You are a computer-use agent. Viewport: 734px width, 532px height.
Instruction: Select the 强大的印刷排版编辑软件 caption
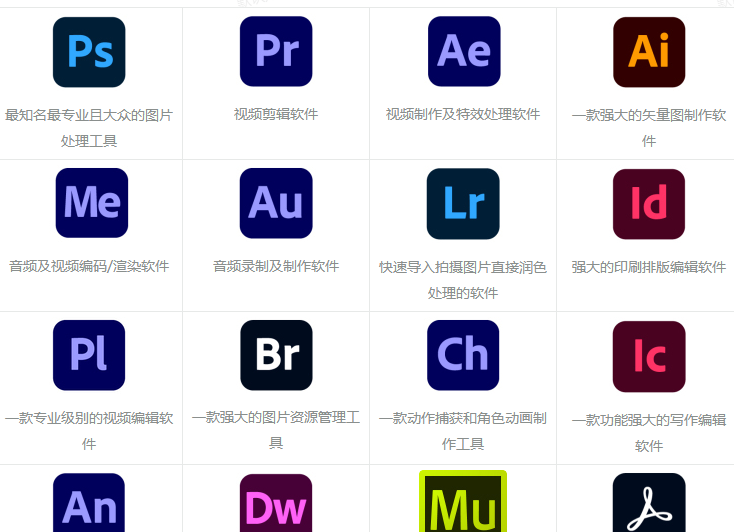pos(649,267)
